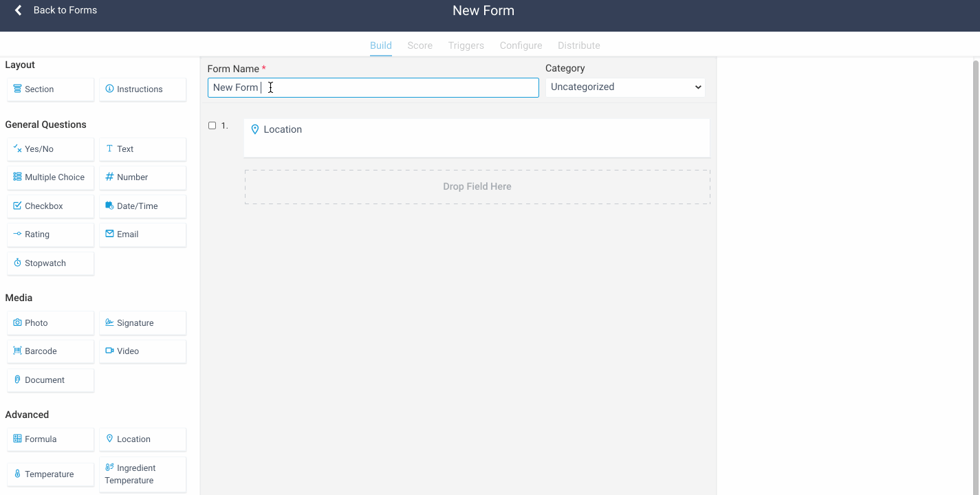This screenshot has width=980, height=495.
Task: Click into the Form Name input field
Action: pyautogui.click(x=373, y=87)
